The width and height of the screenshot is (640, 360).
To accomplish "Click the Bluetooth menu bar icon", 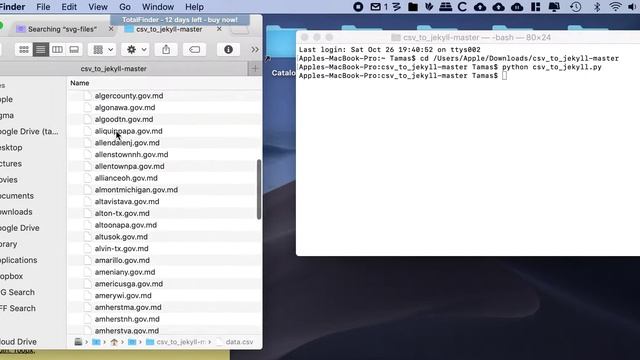I will (x=596, y=7).
